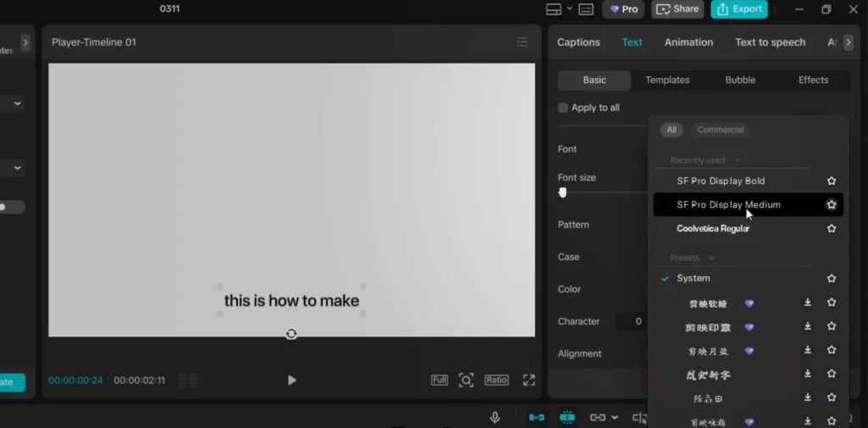Screen dimensions: 868x428
Task: Enter fullscreen preview with the expand icon
Action: pyautogui.click(x=529, y=380)
